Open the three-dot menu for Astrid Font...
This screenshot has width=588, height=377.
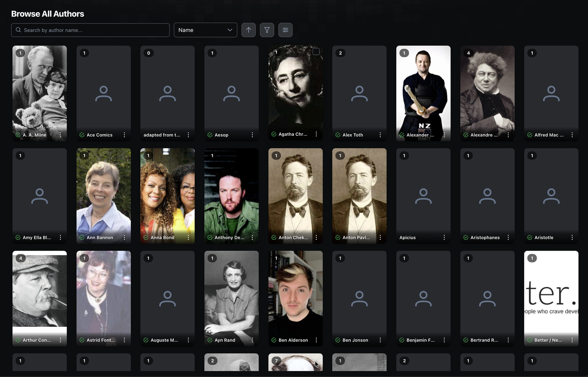124,340
